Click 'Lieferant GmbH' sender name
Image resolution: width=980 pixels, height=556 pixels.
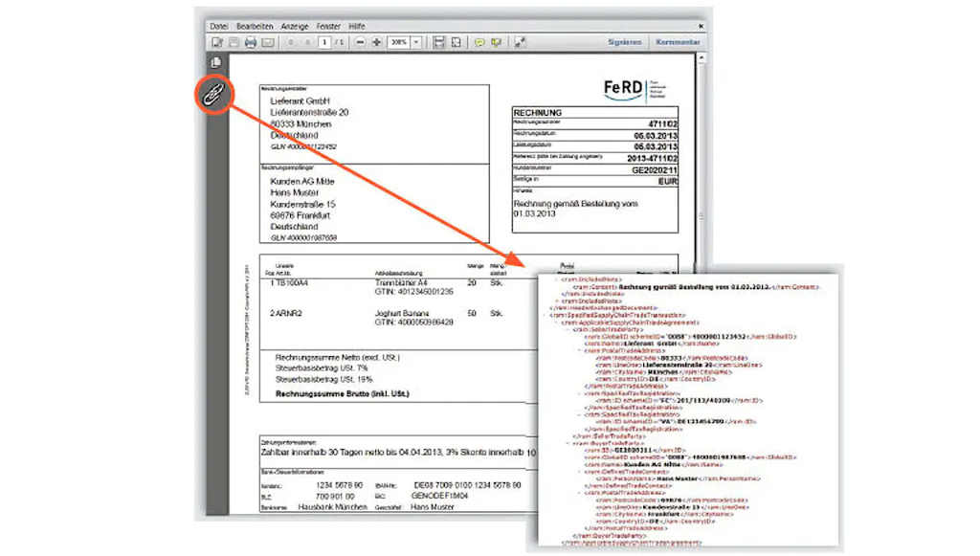[x=300, y=100]
